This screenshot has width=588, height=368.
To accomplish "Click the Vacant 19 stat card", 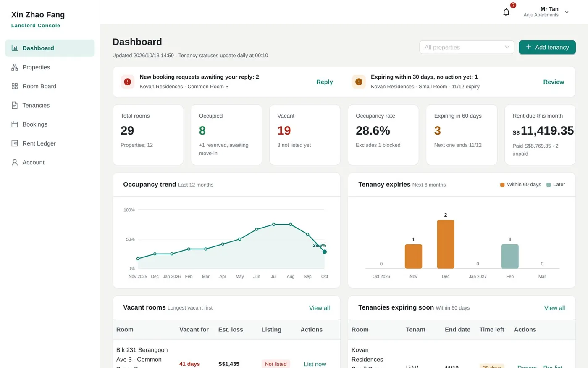I will coord(305,135).
